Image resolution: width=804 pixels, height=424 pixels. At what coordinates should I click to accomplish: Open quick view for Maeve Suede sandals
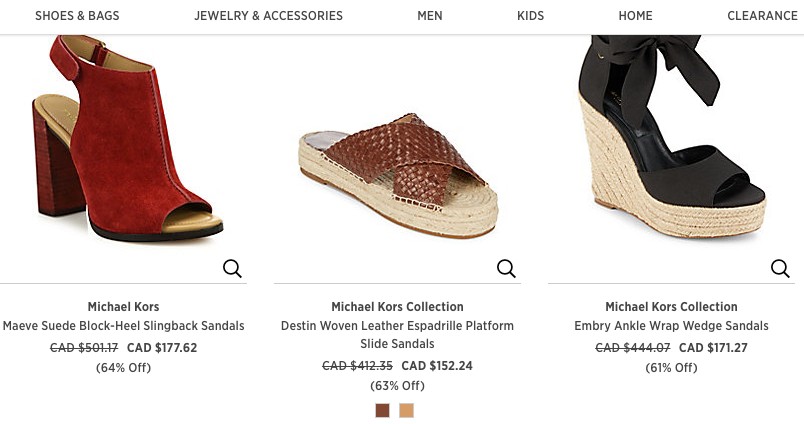[232, 268]
